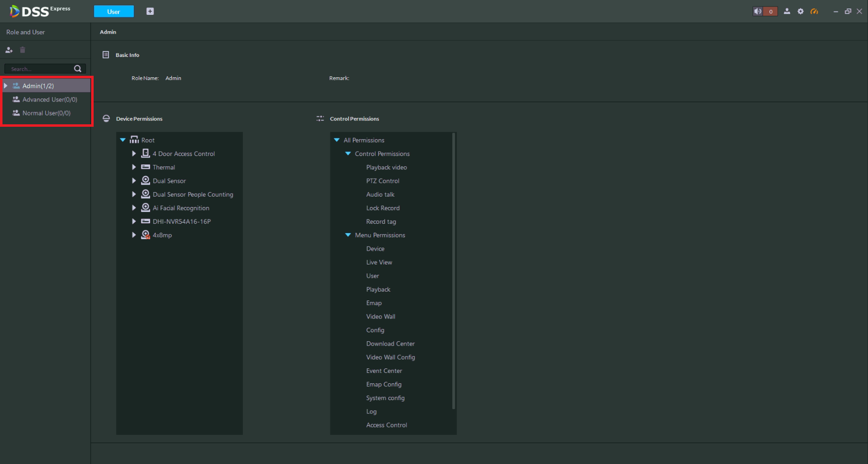Click the delete trash icon in sidebar

[x=22, y=50]
